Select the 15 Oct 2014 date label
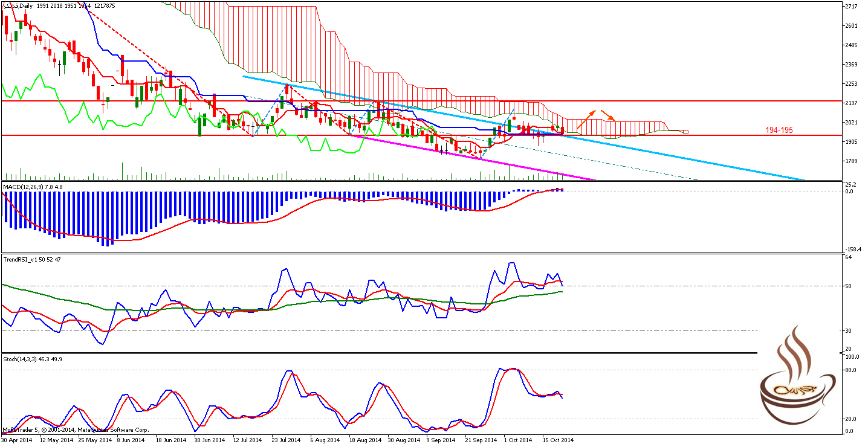This screenshot has width=868, height=447. 559,440
